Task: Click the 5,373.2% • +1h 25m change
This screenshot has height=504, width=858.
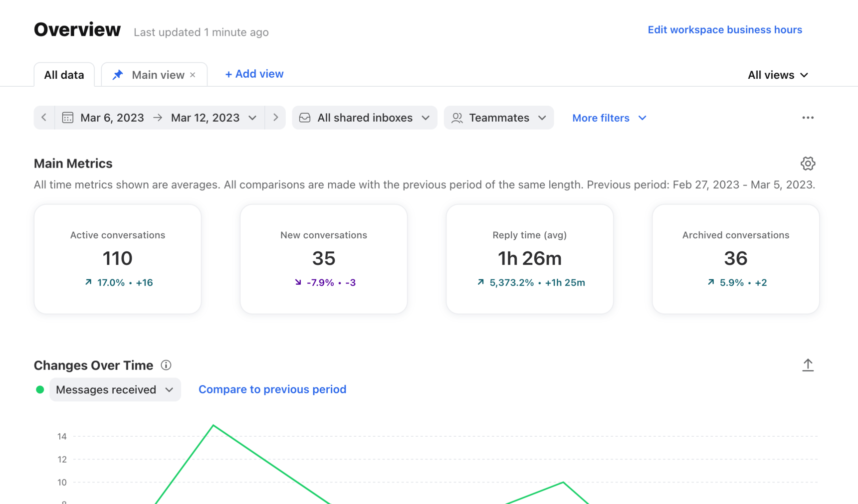Action: point(531,283)
